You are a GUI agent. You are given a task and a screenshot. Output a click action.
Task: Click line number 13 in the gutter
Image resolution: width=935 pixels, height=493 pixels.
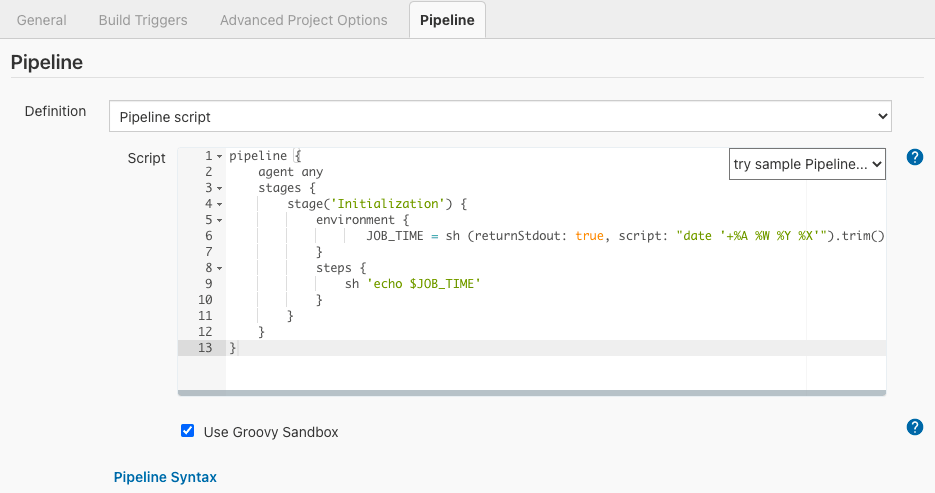[205, 348]
